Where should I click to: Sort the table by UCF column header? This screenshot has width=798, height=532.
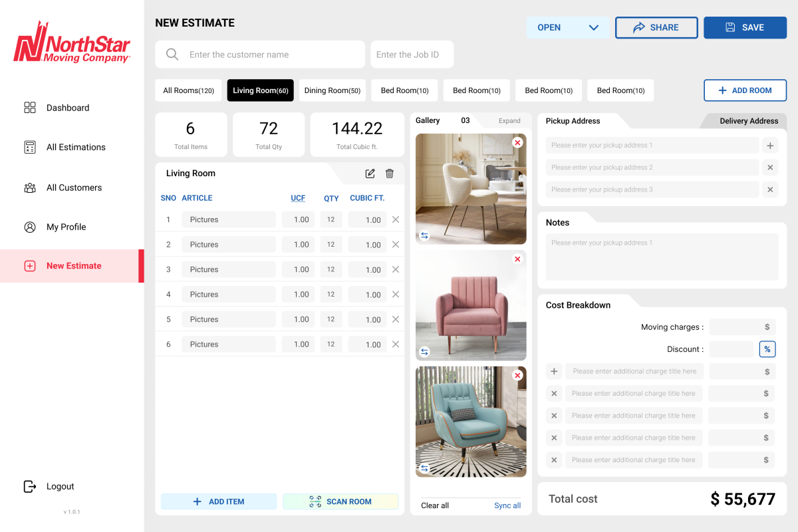pos(298,198)
